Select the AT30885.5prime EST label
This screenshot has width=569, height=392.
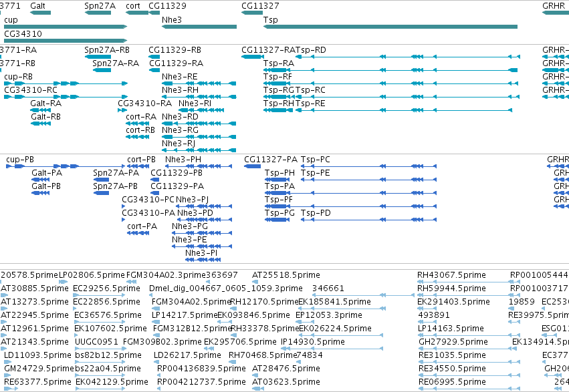coord(35,288)
